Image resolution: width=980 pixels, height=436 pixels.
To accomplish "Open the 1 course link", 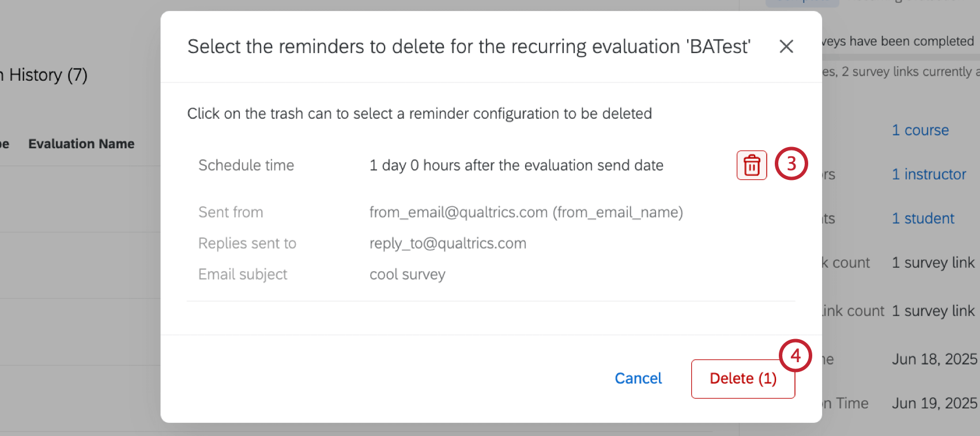I will 919,130.
